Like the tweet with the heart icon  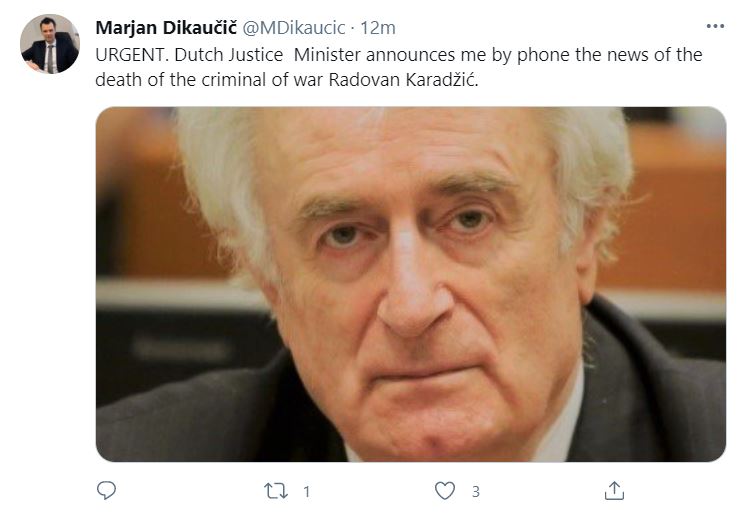coord(444,491)
